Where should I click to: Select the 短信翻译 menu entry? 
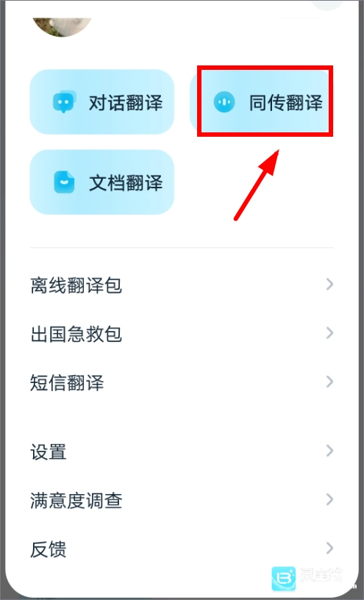(x=182, y=382)
